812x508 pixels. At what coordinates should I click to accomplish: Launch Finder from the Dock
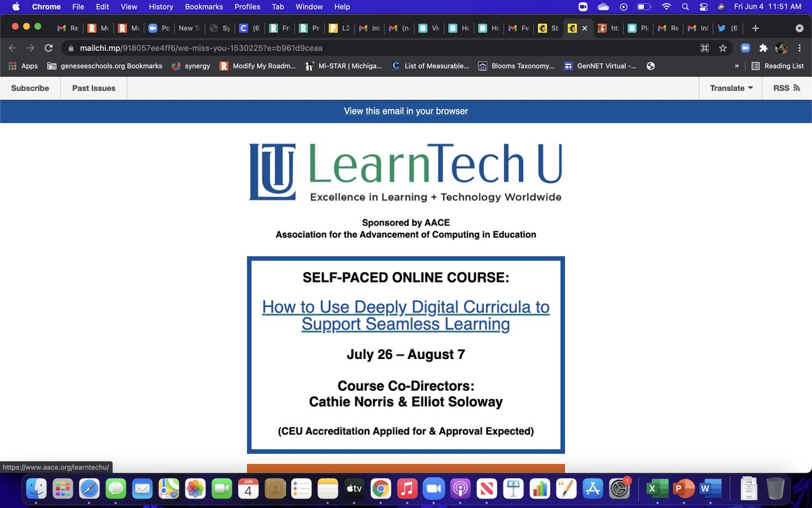(x=36, y=488)
